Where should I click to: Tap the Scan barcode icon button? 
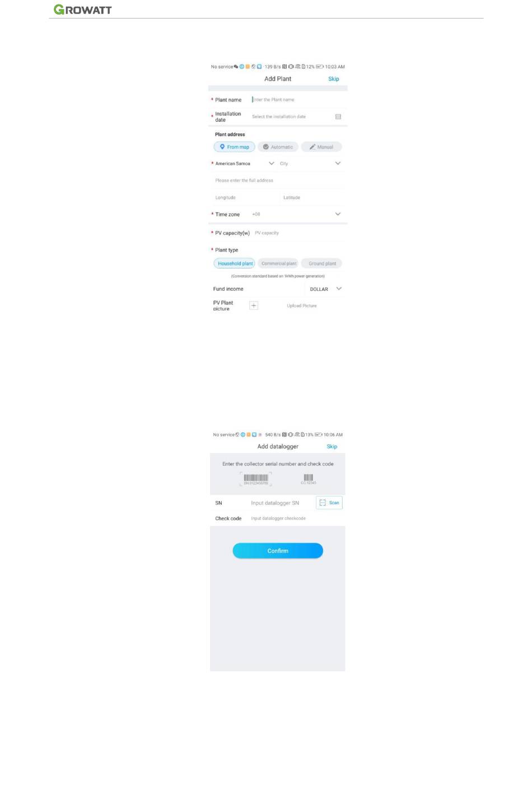(x=329, y=503)
